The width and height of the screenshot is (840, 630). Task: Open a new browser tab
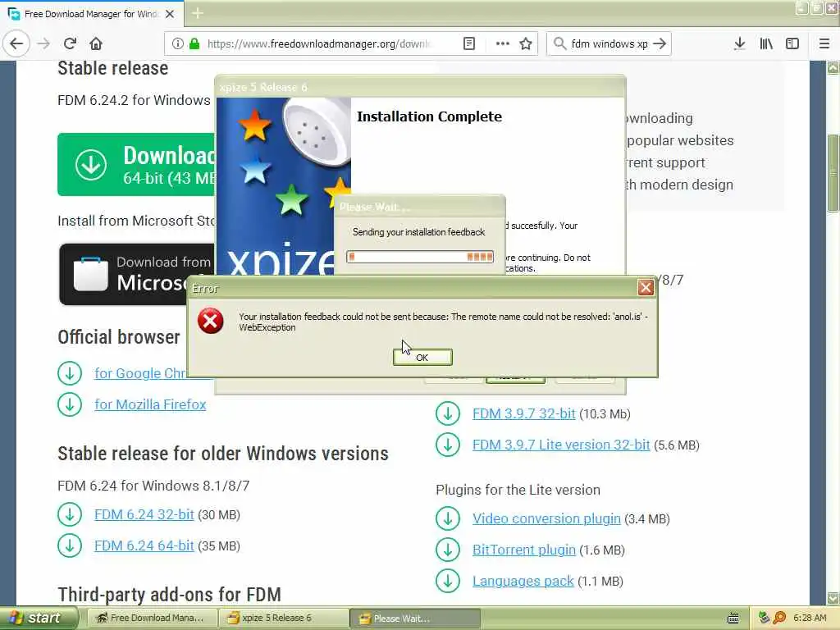tap(198, 13)
